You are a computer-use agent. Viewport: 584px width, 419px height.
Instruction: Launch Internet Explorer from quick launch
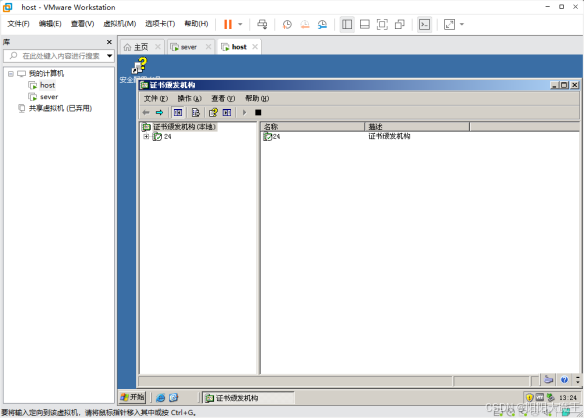[160, 398]
